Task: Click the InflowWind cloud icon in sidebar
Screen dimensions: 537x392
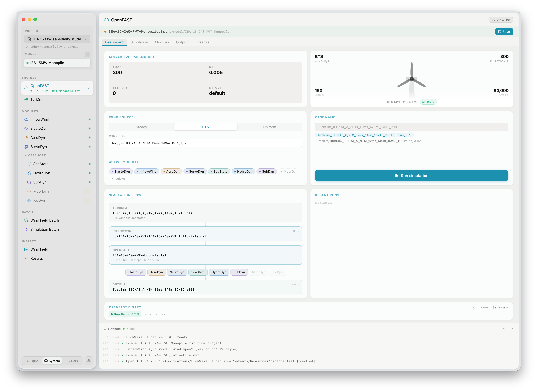Action: coord(26,119)
